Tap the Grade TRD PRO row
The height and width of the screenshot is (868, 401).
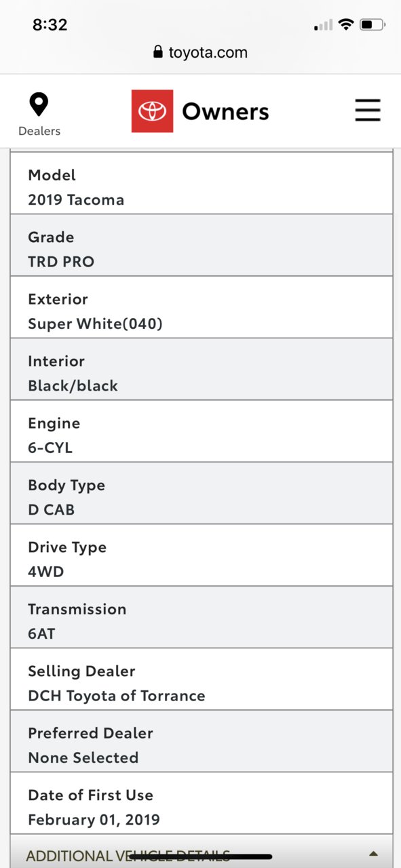click(x=202, y=245)
